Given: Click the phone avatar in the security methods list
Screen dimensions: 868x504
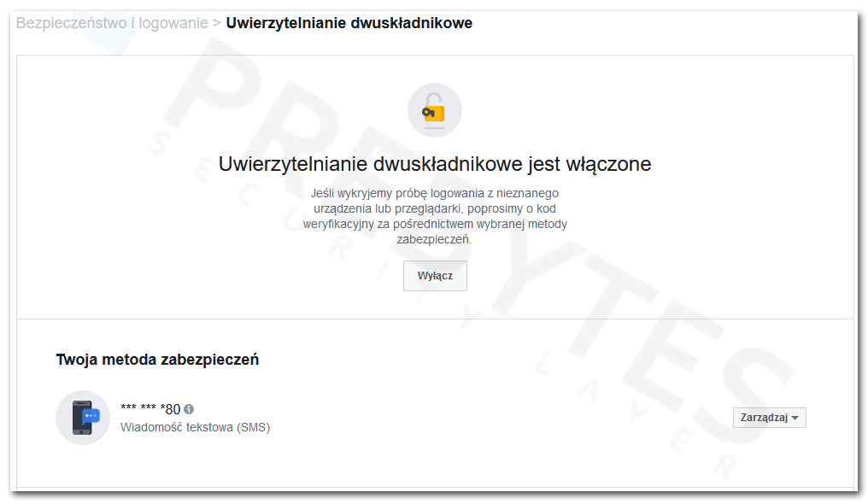Looking at the screenshot, I should point(82,418).
